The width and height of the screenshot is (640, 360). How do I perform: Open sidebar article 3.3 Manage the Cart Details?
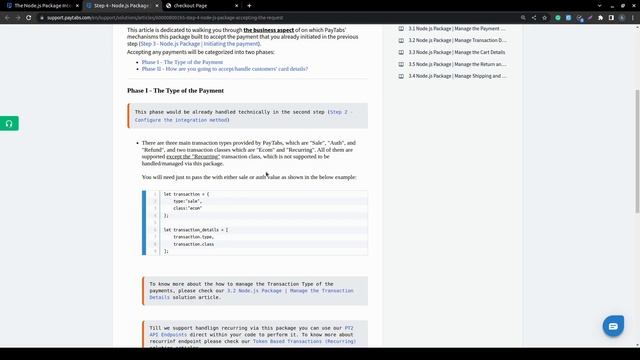tap(457, 52)
